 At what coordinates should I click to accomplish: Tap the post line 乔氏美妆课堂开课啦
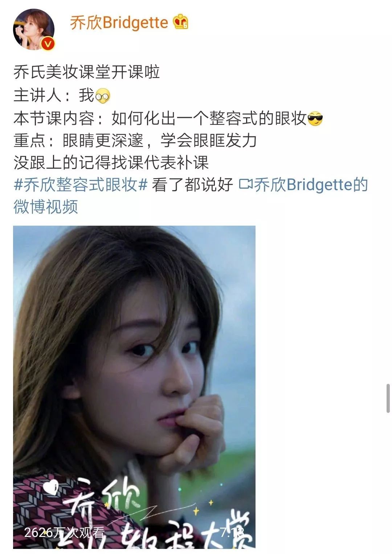(87, 72)
